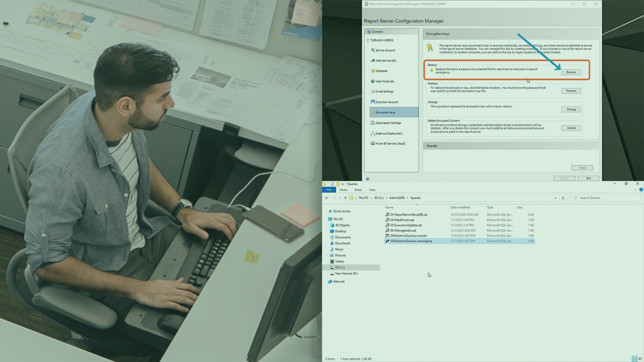Viewport: 644px width, 362px height.
Task: Switch to large icons view in status bar
Action: [639, 358]
